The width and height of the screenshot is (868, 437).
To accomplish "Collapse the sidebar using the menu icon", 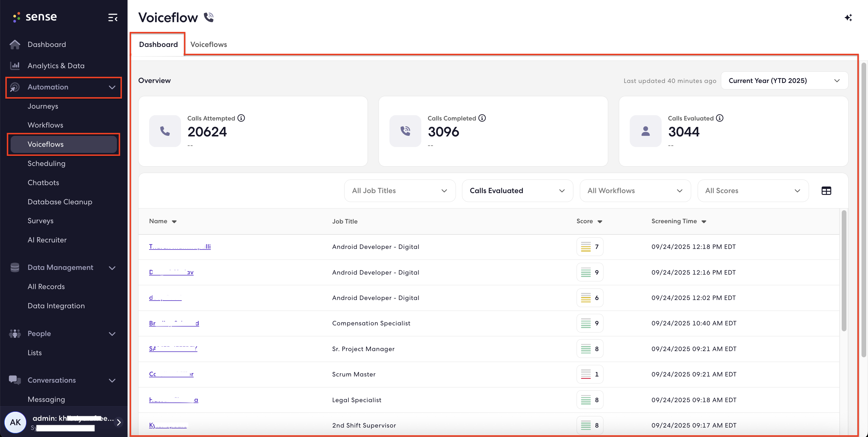I will tap(112, 17).
